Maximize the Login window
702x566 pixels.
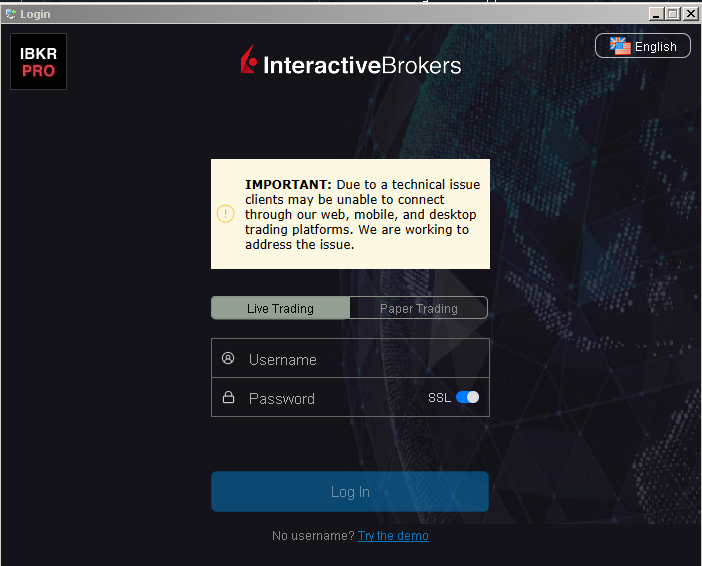point(673,14)
